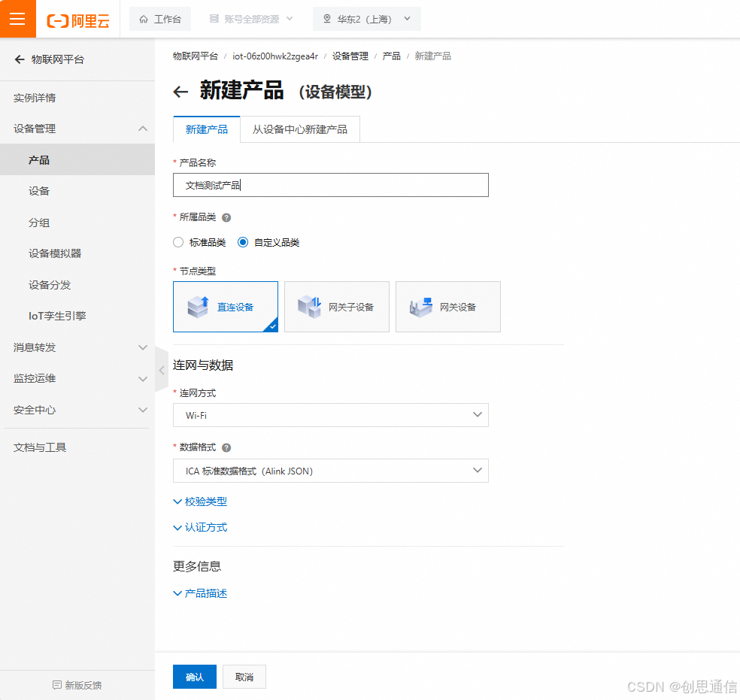Switch to the 新建产品 tab
Image resolution: width=740 pixels, height=700 pixels.
207,129
